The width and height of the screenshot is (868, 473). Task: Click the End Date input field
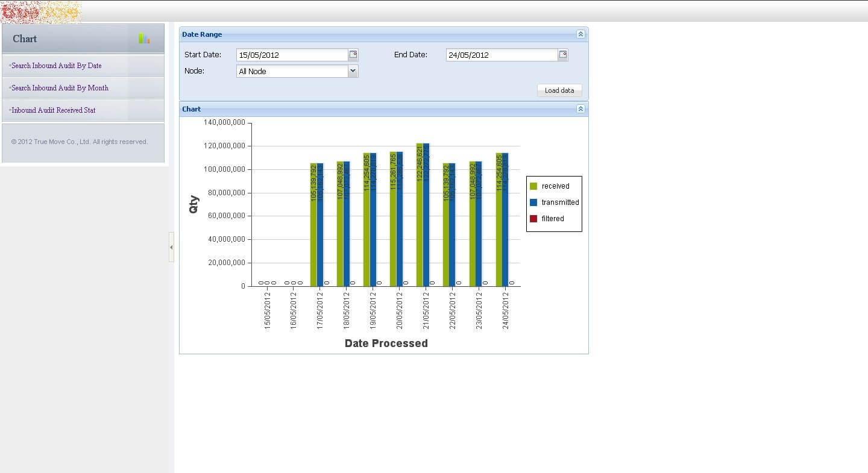(x=502, y=55)
